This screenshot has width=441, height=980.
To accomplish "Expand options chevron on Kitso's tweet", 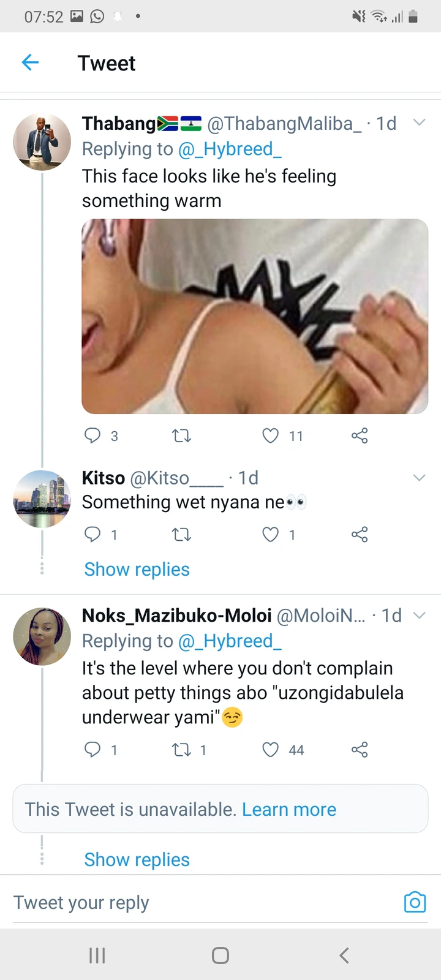I will tap(419, 478).
